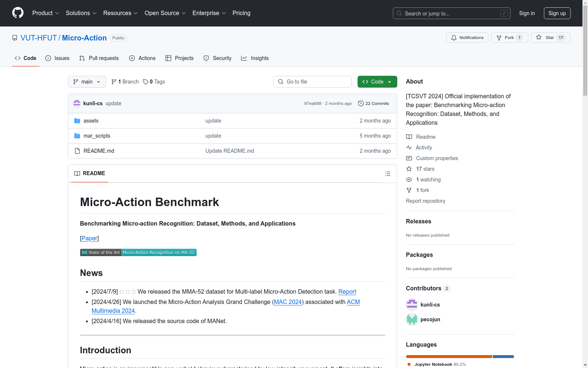View the 1 Branch page
The image size is (588, 368).
coord(125,82)
